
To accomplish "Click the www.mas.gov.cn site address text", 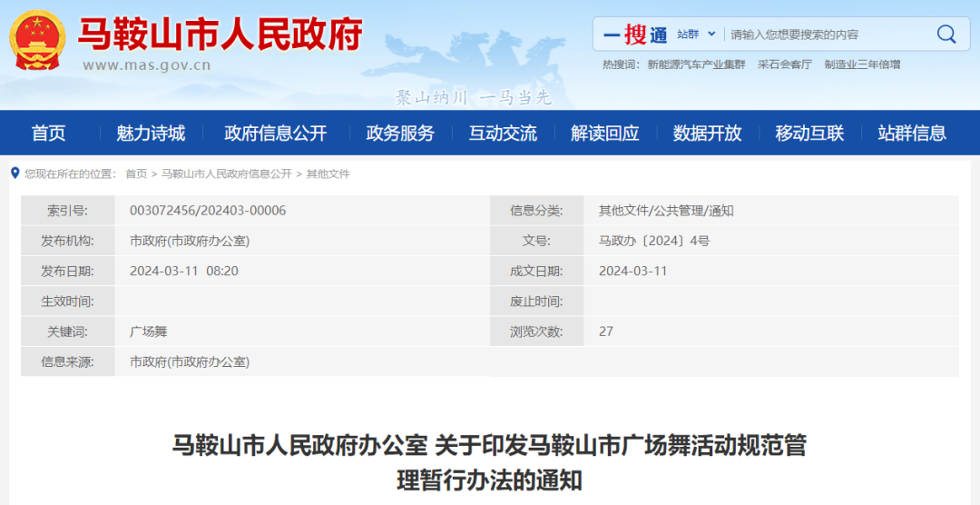I will point(147,65).
